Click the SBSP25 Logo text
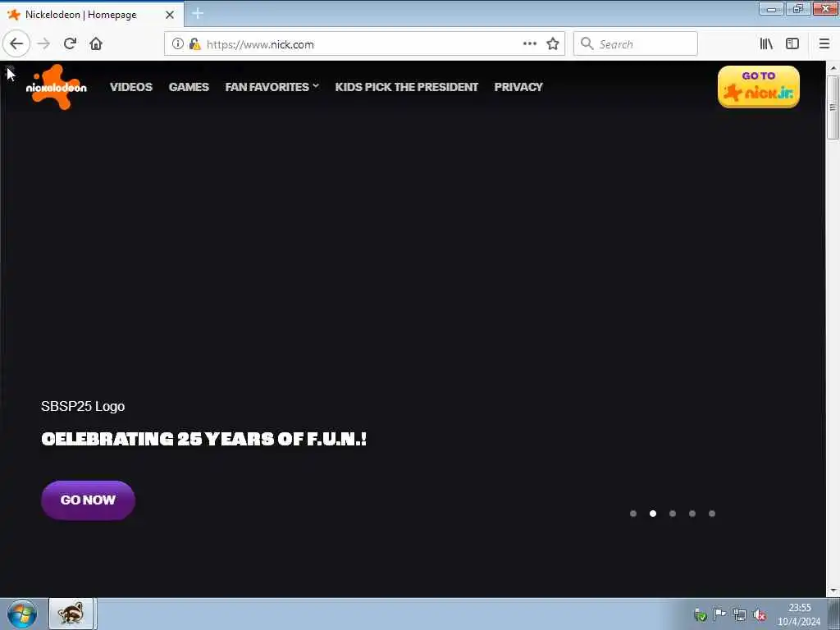This screenshot has width=840, height=630. (x=83, y=406)
